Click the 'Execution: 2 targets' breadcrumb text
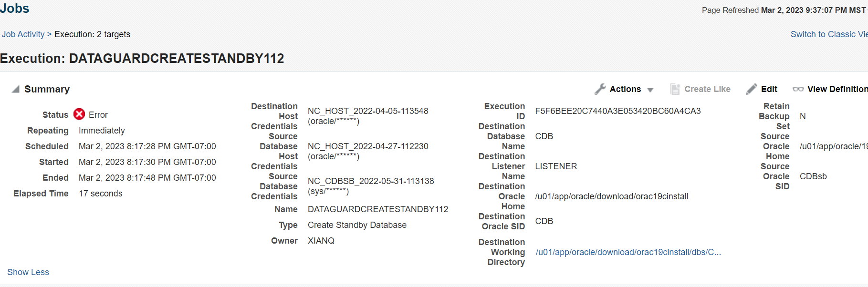Screen dimensions: 868x287 [92, 34]
